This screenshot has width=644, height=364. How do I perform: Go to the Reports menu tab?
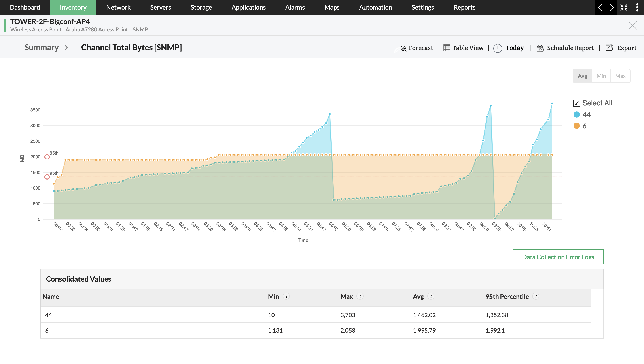tap(464, 8)
